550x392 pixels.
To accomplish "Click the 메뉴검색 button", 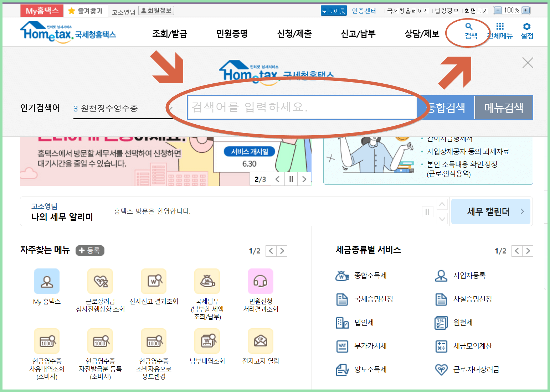I will click(504, 108).
